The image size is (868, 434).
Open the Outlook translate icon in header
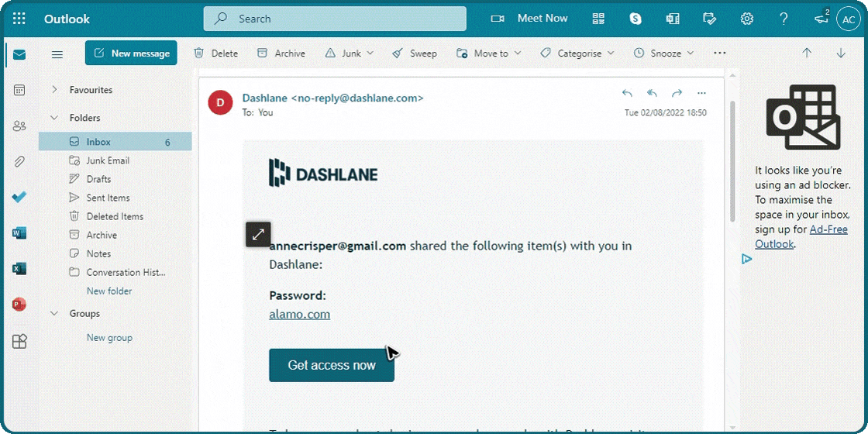(x=673, y=19)
